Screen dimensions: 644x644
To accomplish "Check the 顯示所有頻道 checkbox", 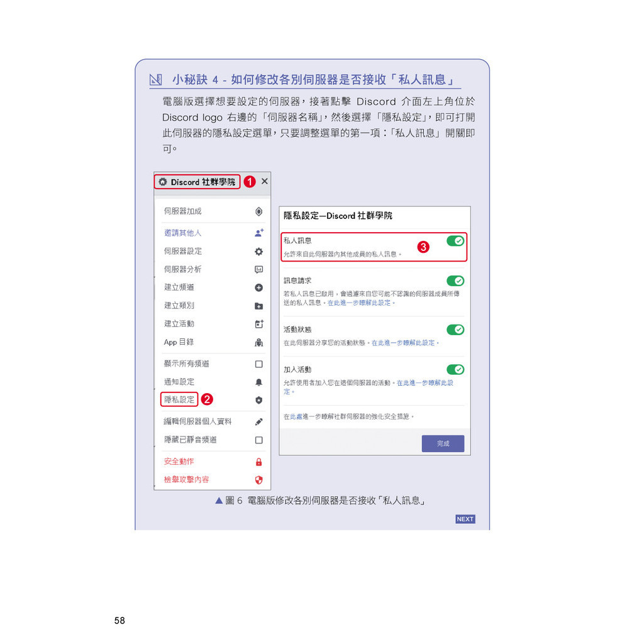I will pos(258,364).
